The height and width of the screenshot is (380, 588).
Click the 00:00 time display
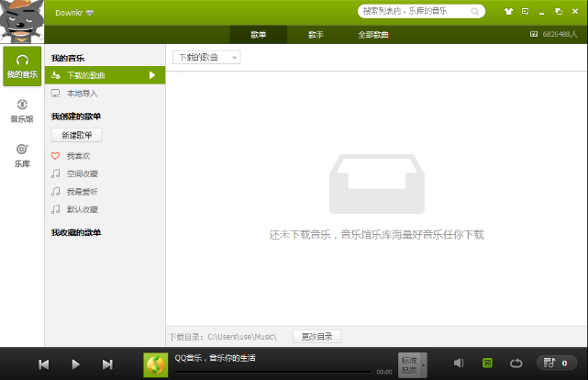[x=384, y=372]
